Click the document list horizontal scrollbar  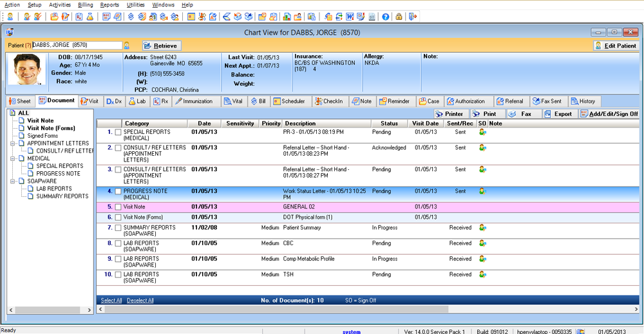coord(277,310)
